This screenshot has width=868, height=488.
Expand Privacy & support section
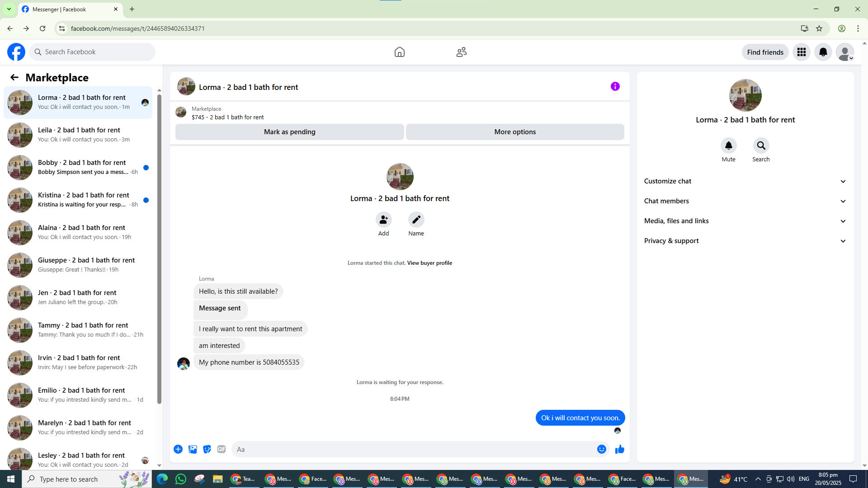[x=745, y=241]
